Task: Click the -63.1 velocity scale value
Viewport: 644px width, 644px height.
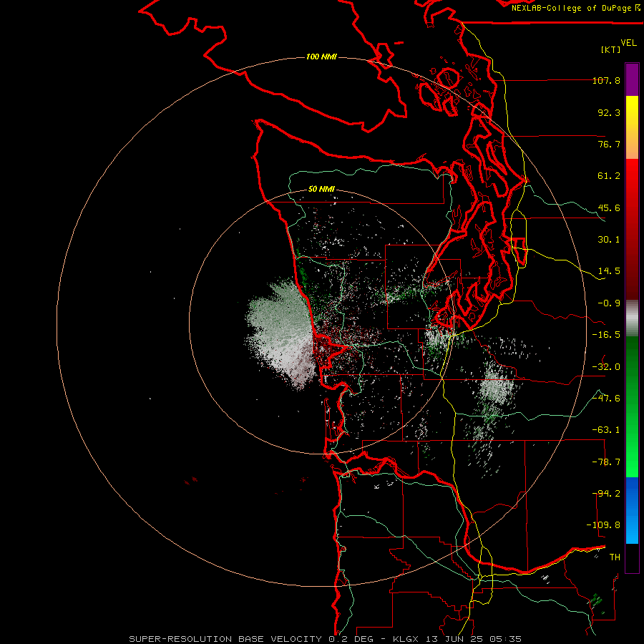Action: pyautogui.click(x=606, y=430)
